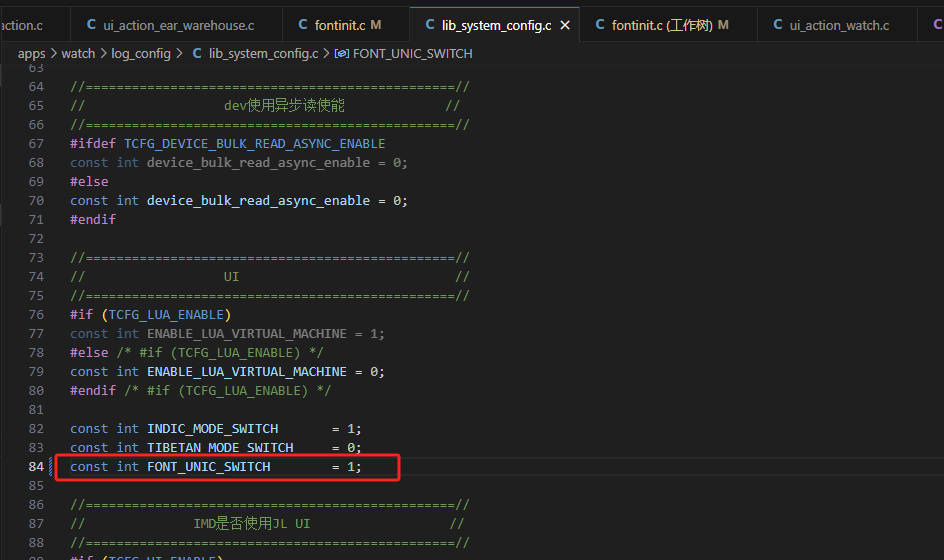Click the #else directive on line 69
This screenshot has height=560, width=944.
pos(89,182)
